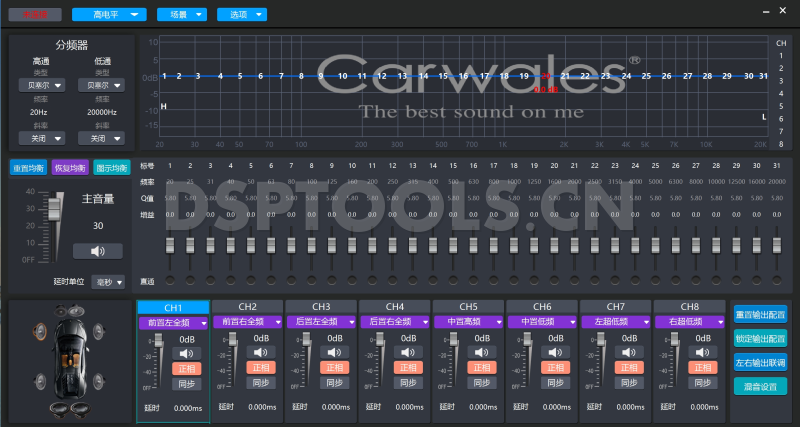The image size is (800, 427).
Task: Expand the high-pass 贝塞尔 type dropdown
Action: (x=45, y=85)
